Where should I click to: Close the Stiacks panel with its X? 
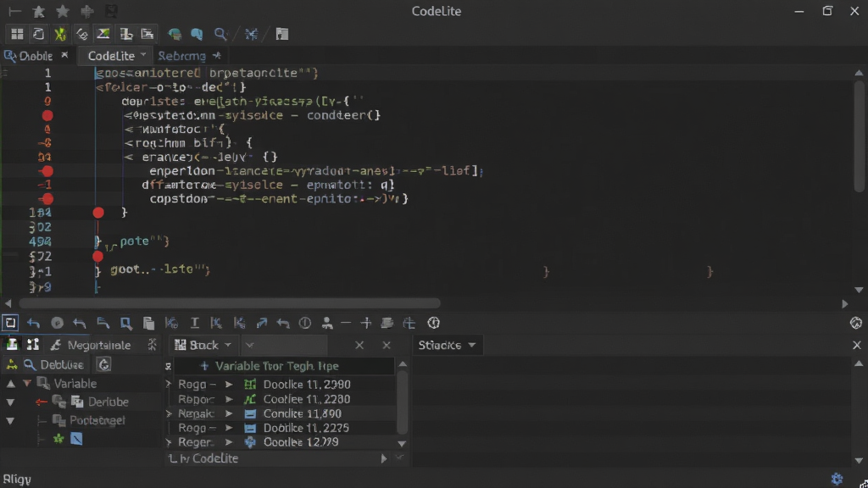pyautogui.click(x=856, y=345)
